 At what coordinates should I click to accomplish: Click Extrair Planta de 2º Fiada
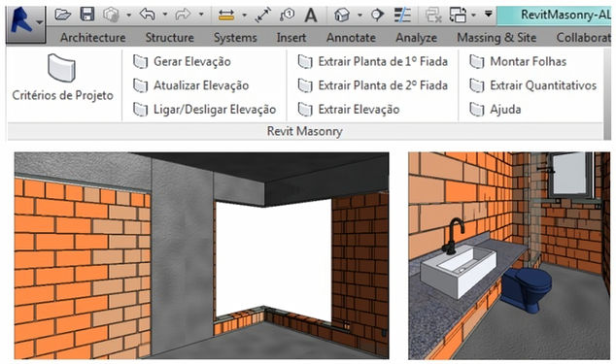[372, 85]
